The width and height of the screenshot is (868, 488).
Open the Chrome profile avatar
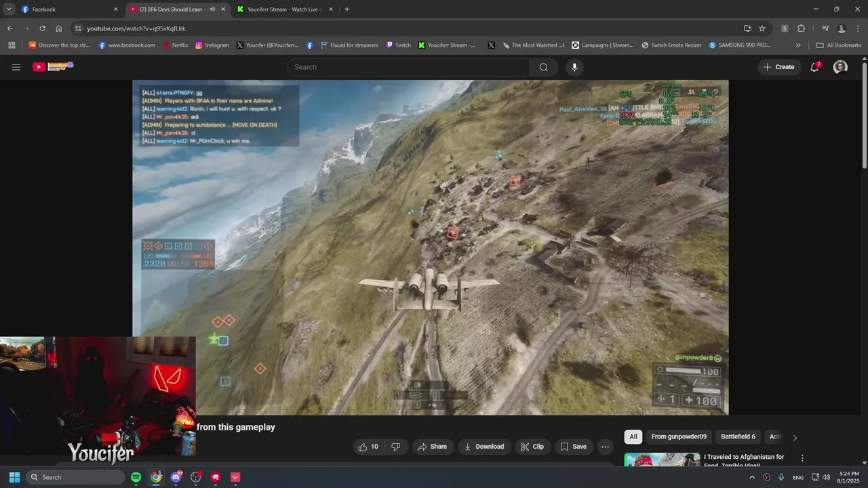tap(842, 28)
